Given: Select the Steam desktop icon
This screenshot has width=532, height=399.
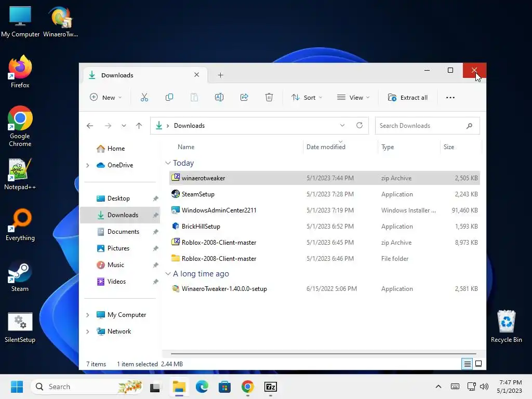Looking at the screenshot, I should coord(20,276).
